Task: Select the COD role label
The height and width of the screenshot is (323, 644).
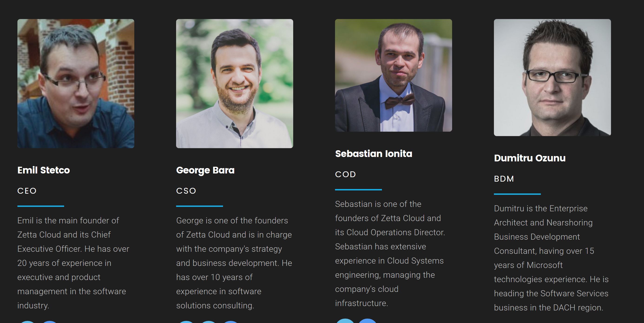Action: pos(345,174)
